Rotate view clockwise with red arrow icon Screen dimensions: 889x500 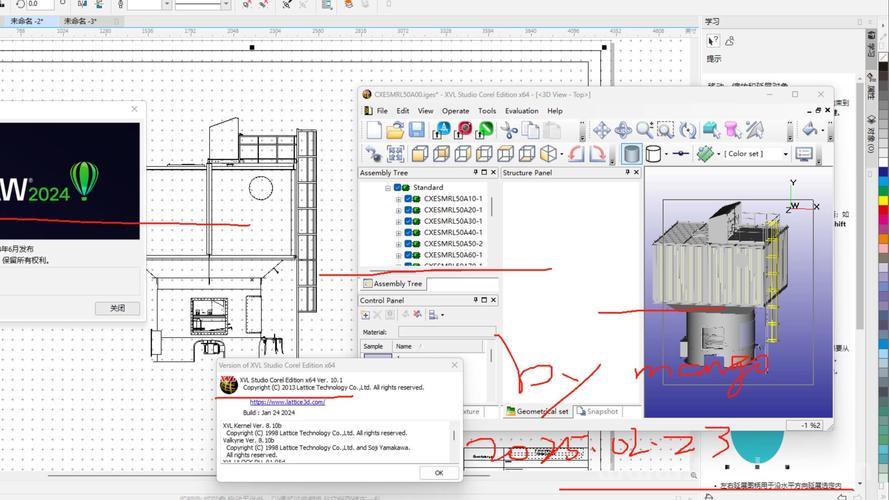[x=597, y=154]
